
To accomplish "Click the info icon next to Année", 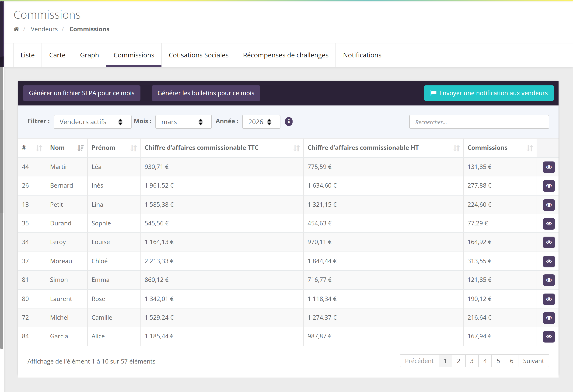I will click(289, 122).
